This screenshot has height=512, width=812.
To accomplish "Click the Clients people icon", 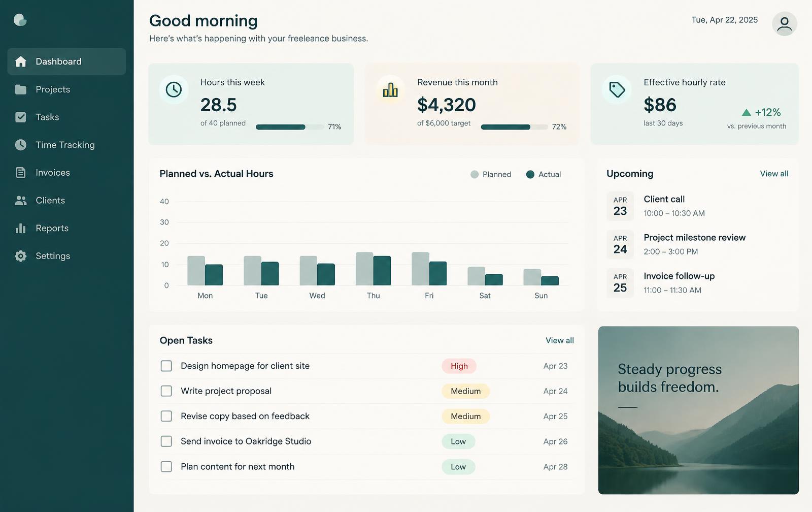I will pos(21,201).
